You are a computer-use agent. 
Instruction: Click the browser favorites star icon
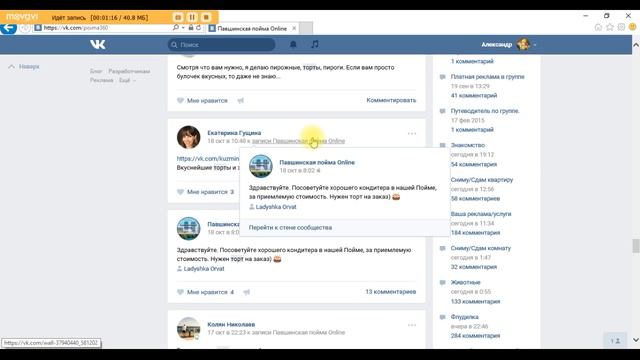coord(610,27)
